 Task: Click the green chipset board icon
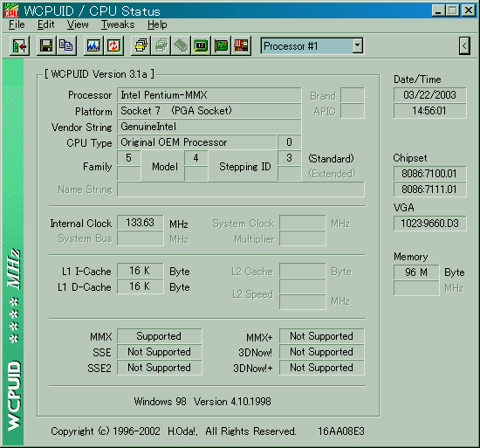tap(201, 46)
